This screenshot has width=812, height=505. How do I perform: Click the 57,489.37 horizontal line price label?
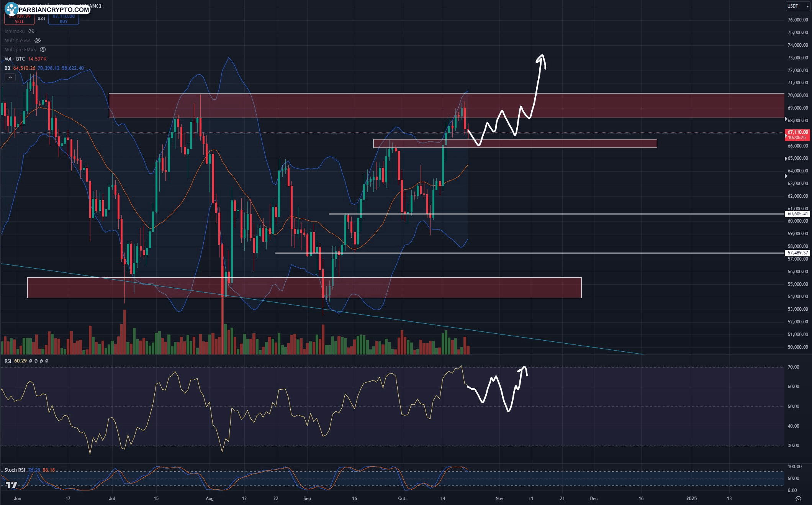pyautogui.click(x=797, y=253)
